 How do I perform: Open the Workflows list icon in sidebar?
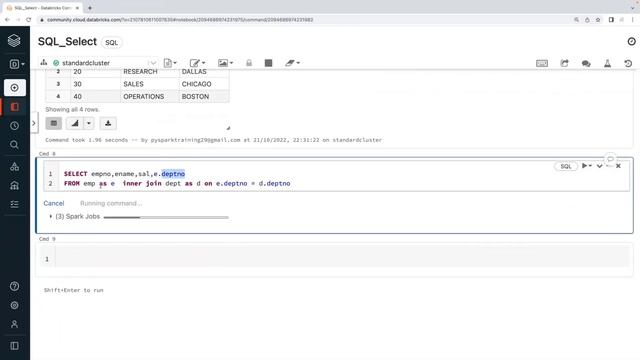point(15,204)
